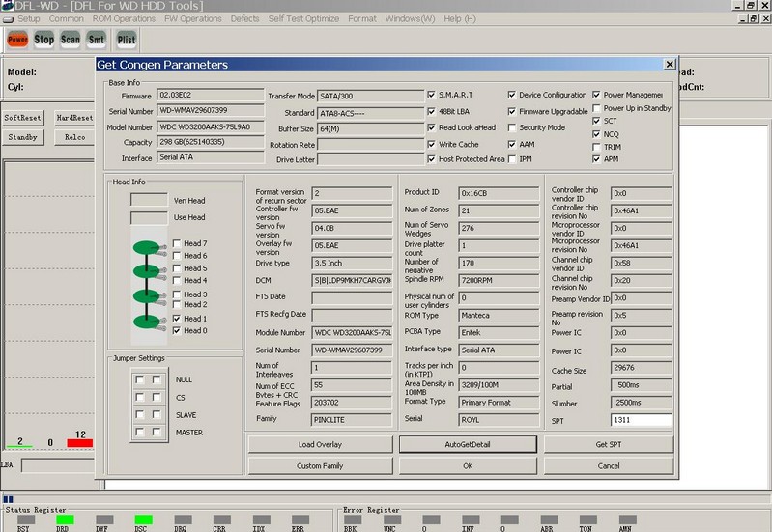Check left SLAVE jumper box
The image size is (772, 532).
tap(140, 414)
